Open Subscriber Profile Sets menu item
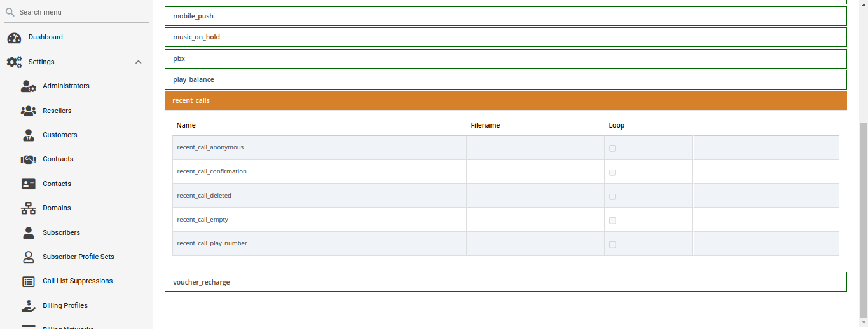 tap(78, 257)
